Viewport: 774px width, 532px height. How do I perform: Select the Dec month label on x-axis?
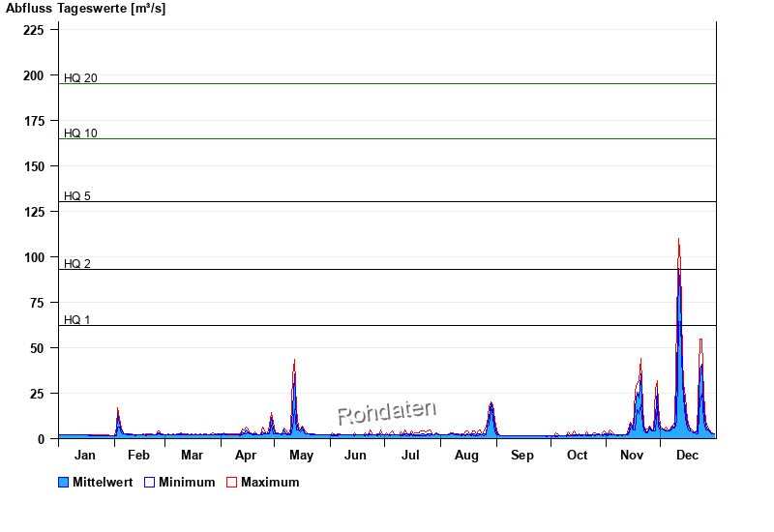coord(687,456)
